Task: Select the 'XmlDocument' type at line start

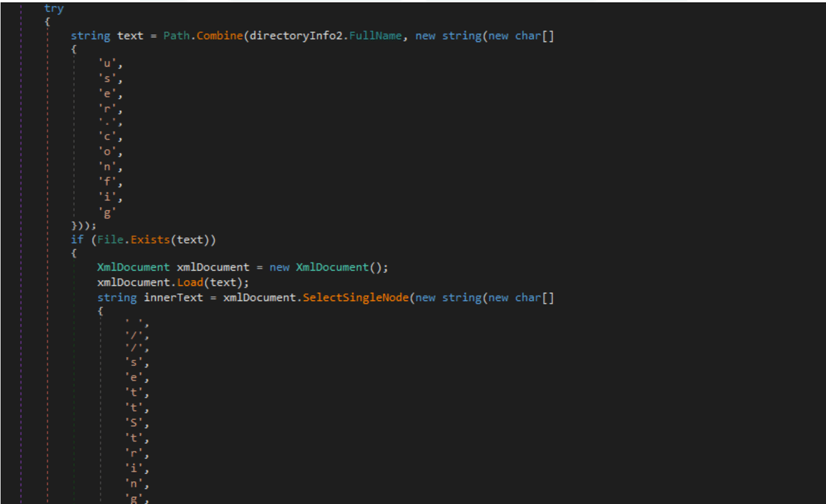Action: pyautogui.click(x=133, y=267)
